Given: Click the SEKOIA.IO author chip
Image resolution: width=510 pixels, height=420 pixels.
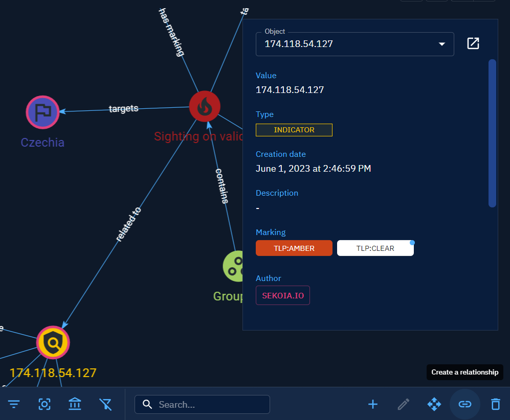Looking at the screenshot, I should pyautogui.click(x=282, y=295).
